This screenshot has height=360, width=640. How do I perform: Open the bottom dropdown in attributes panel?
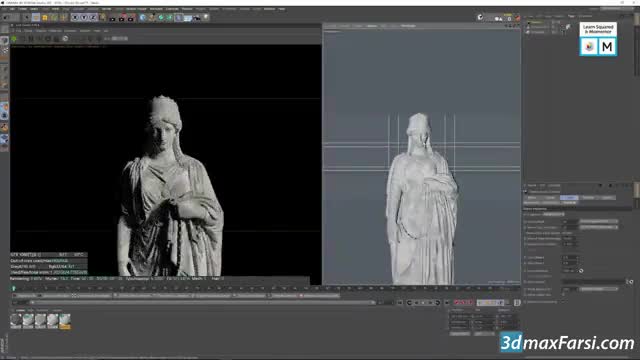(599, 289)
